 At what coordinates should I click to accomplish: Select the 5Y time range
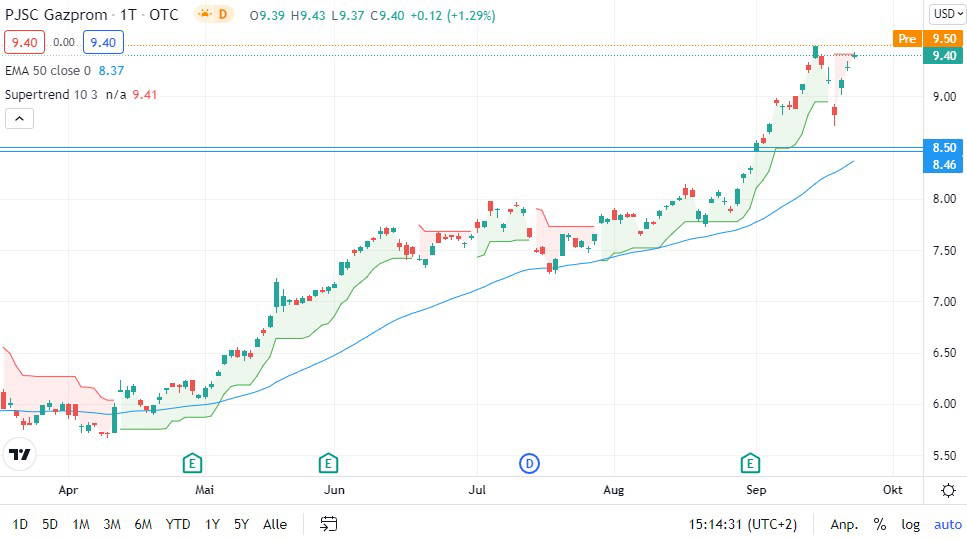click(x=241, y=525)
